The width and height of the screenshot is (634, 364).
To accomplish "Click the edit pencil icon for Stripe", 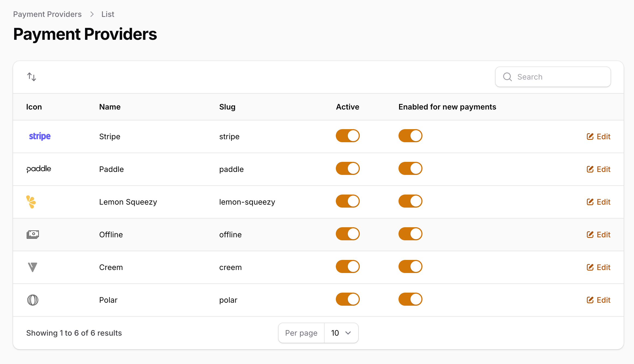I will 590,136.
